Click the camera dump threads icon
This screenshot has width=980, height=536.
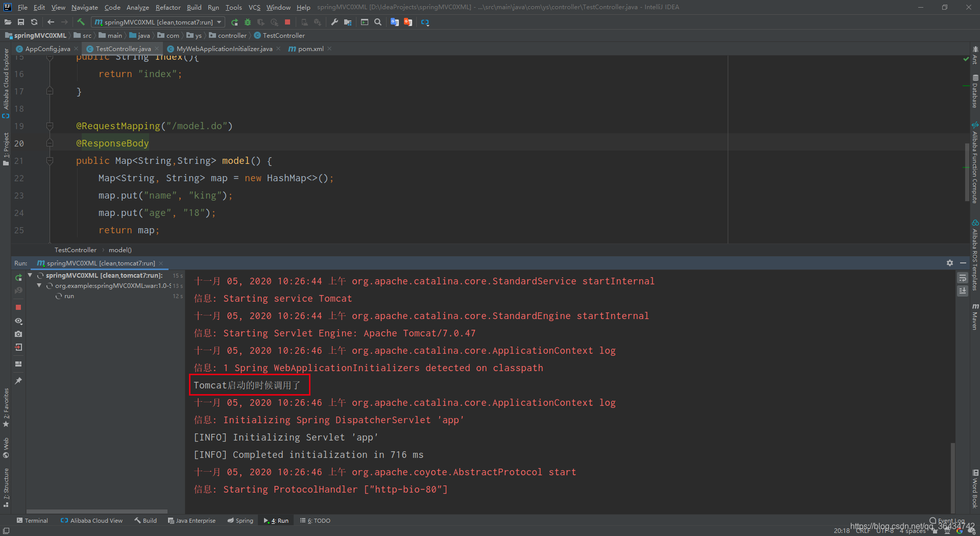pyautogui.click(x=18, y=334)
